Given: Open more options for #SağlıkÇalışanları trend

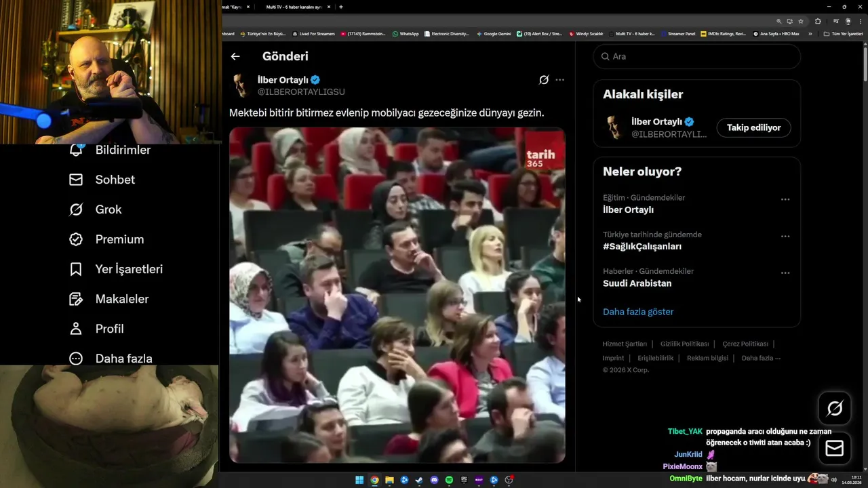Looking at the screenshot, I should pyautogui.click(x=785, y=236).
